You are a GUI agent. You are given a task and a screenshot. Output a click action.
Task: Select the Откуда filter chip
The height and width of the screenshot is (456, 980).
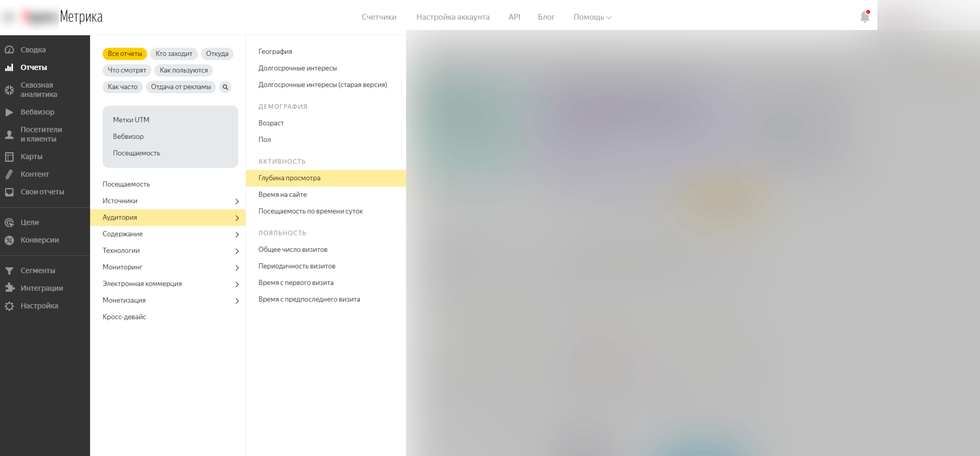217,54
